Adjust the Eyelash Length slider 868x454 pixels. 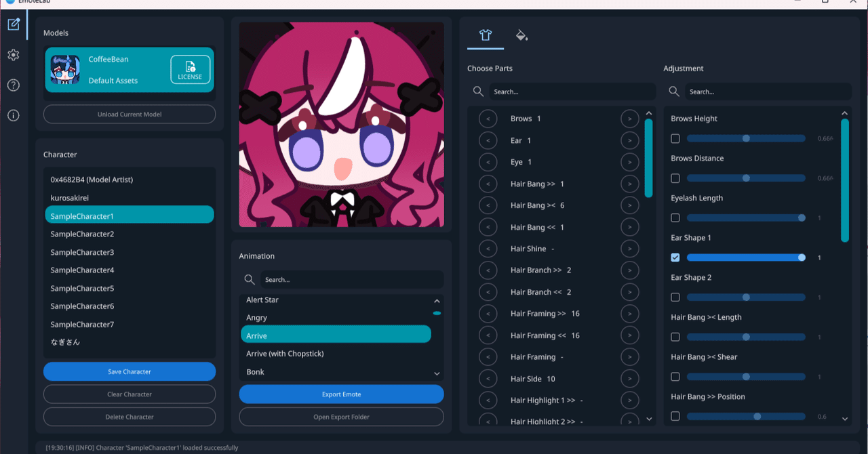746,218
